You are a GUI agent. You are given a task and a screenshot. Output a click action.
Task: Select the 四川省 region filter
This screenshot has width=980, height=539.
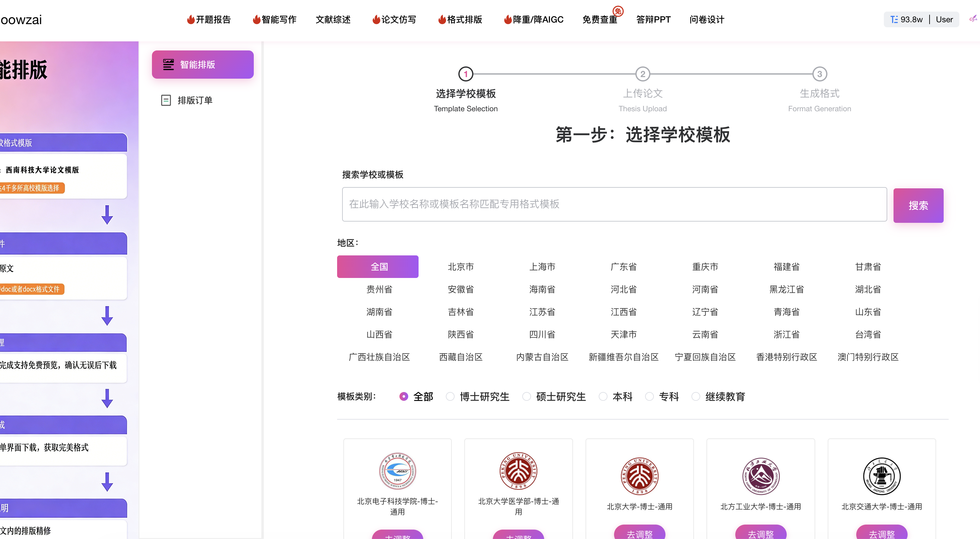(542, 334)
